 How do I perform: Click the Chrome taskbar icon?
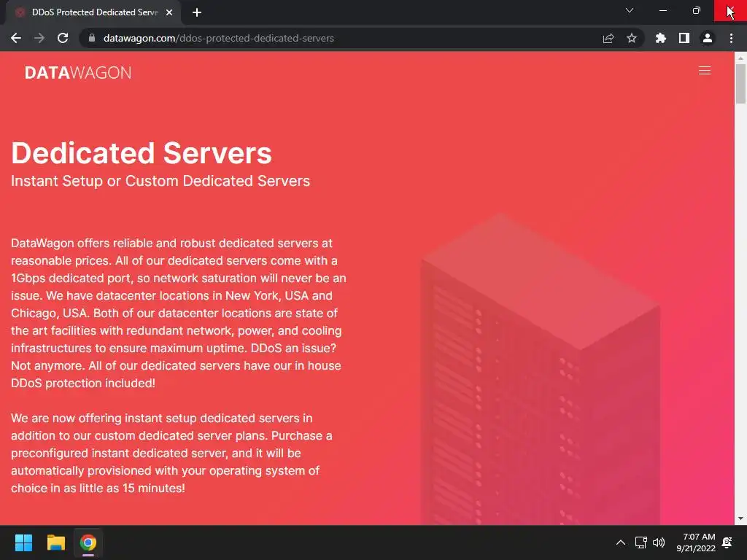click(x=88, y=542)
